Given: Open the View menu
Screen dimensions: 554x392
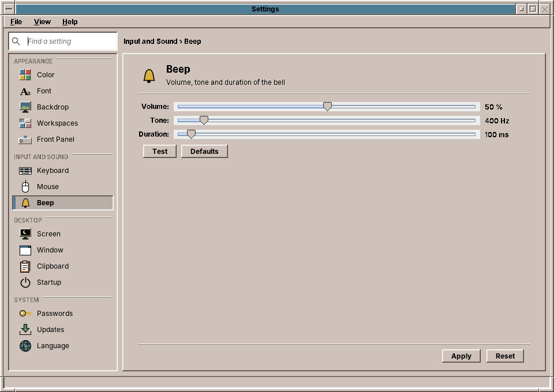Looking at the screenshot, I should (42, 22).
